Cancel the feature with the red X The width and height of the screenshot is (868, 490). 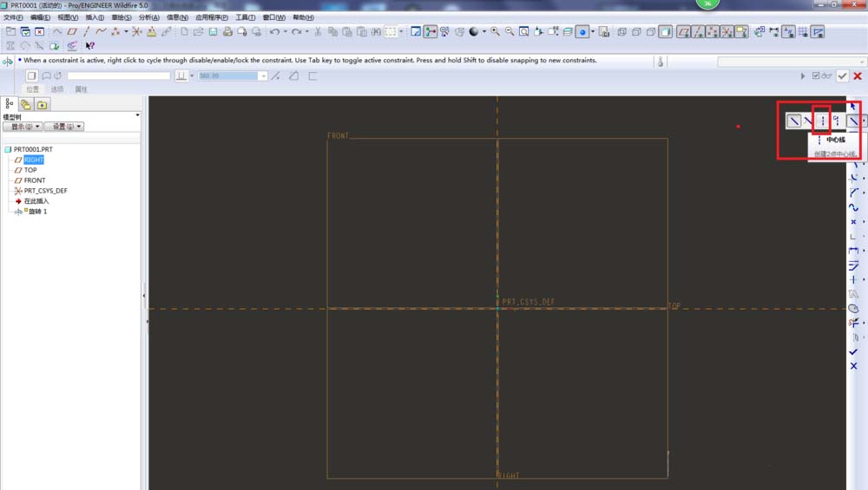[858, 76]
